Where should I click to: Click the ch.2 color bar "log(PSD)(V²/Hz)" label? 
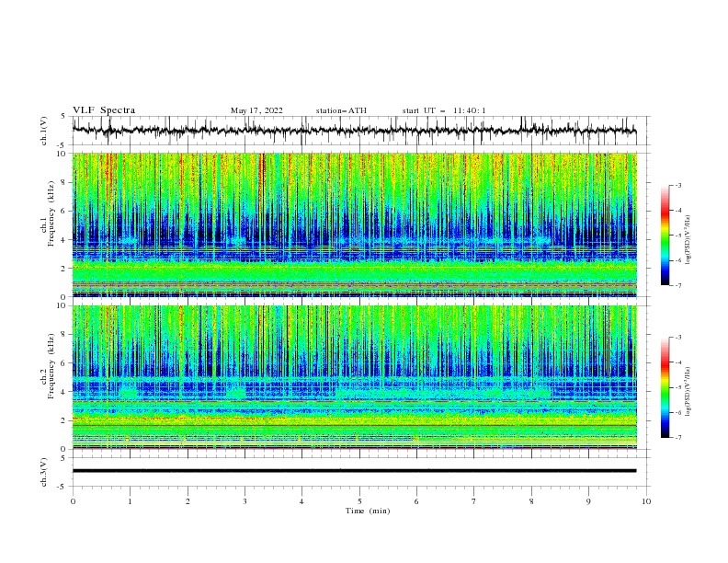pos(688,391)
